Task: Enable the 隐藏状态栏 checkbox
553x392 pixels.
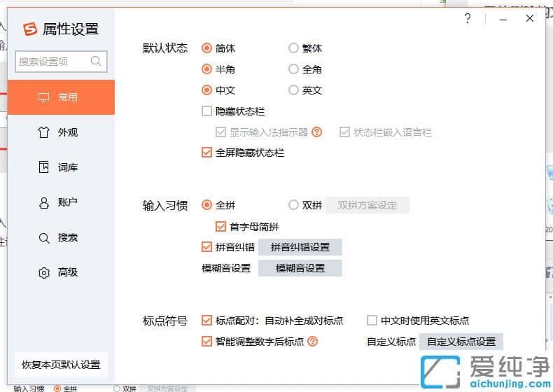Action: 206,111
